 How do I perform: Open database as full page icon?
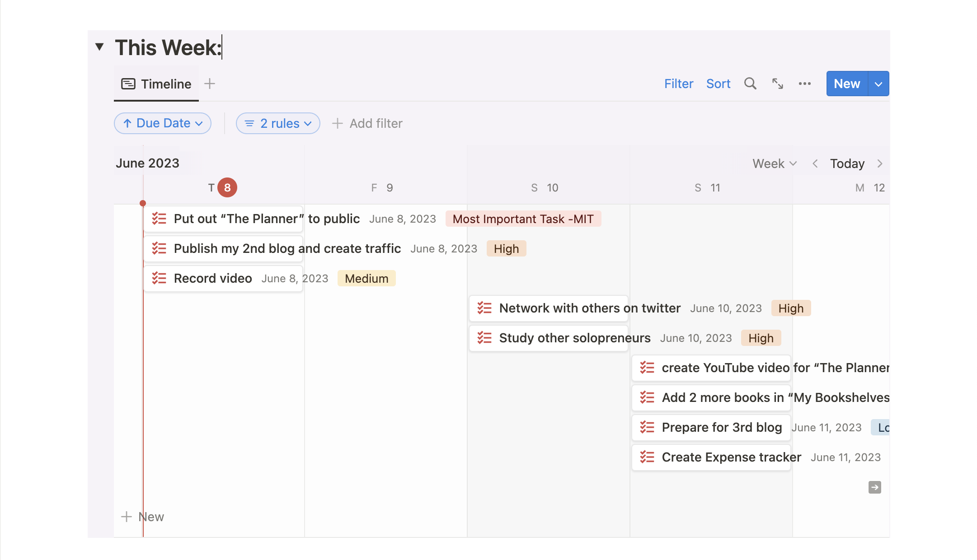point(777,84)
